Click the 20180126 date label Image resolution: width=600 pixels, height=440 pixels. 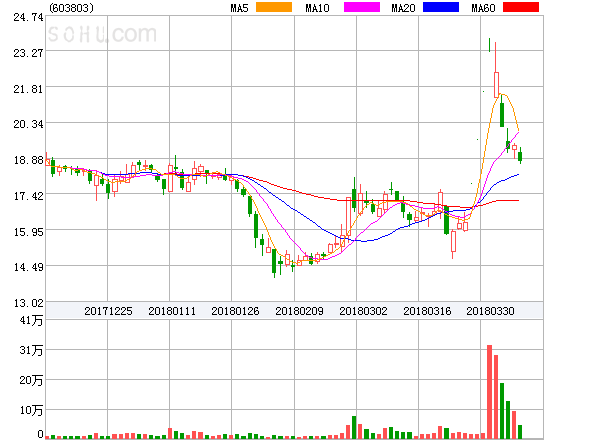click(235, 311)
